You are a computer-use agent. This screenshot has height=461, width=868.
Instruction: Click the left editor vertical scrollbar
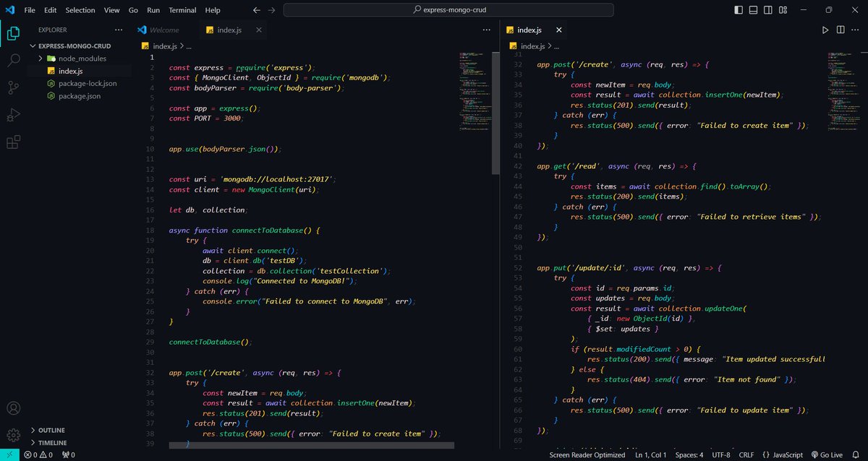click(x=496, y=113)
